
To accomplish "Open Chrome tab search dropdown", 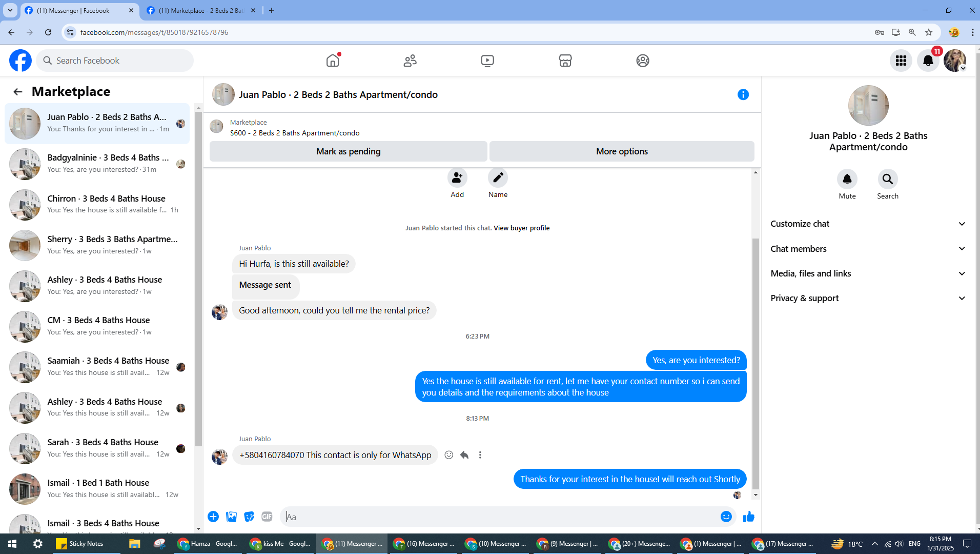I will (10, 10).
